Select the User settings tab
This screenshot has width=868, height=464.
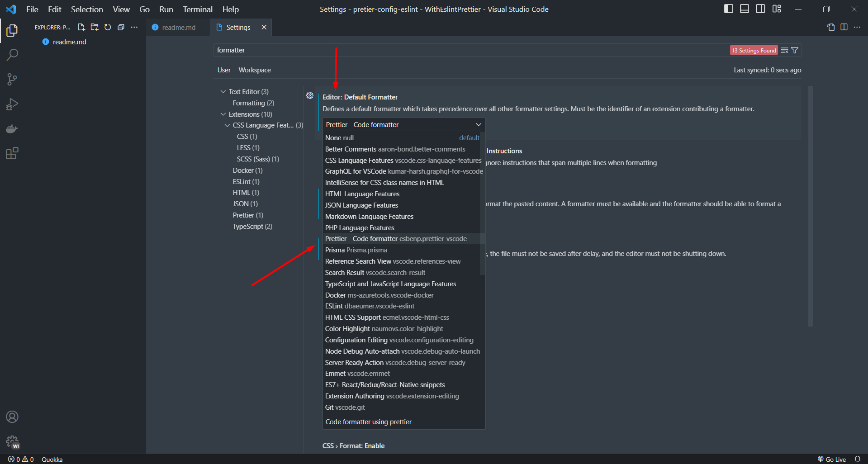(224, 70)
